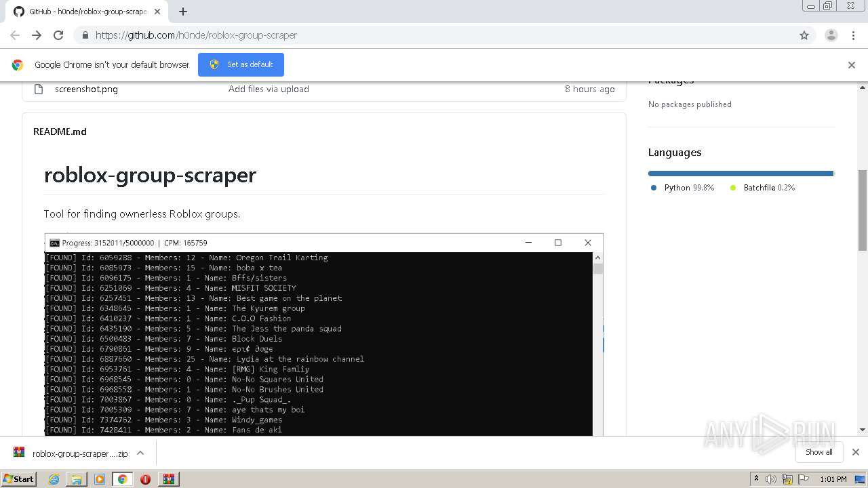Open media player taskbar icon
Image resolution: width=868 pixels, height=488 pixels.
tap(100, 479)
